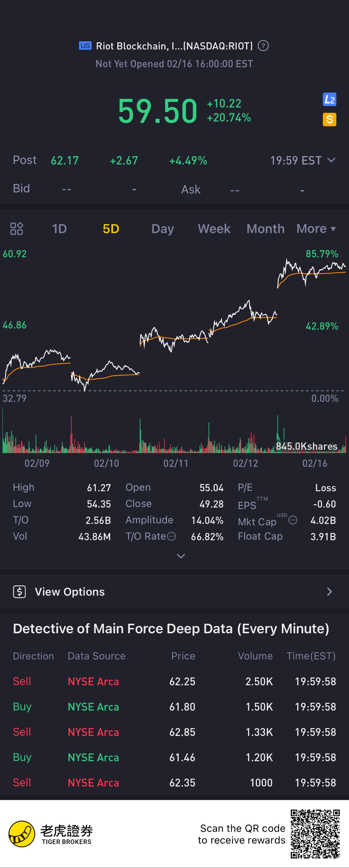Tap the Mkt Cap currency info icon
The height and width of the screenshot is (868, 349).
click(x=293, y=520)
